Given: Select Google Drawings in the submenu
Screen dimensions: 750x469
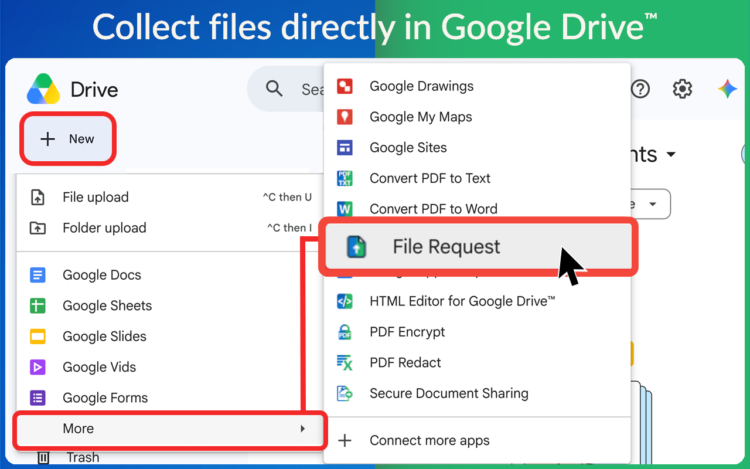Looking at the screenshot, I should [x=477, y=86].
